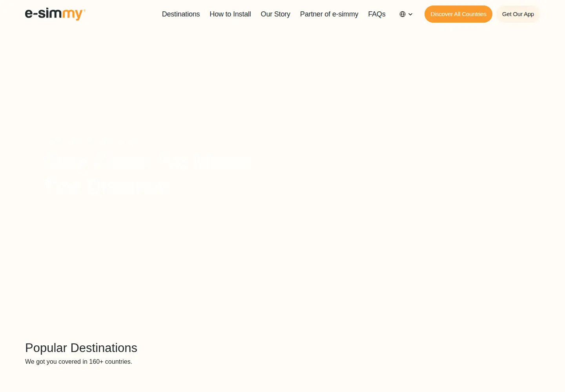
Task: Open the Destinations menu item
Action: tap(181, 14)
